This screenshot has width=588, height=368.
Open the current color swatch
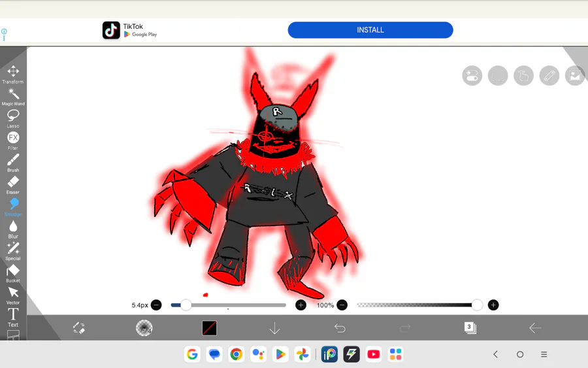tap(209, 328)
